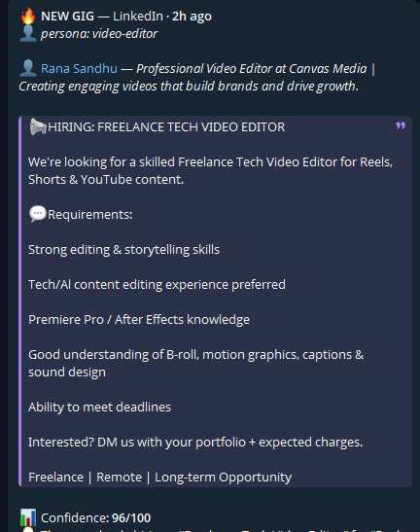The image size is (420, 532).
Task: Click 'NEW GIG' heading text
Action: [67, 17]
